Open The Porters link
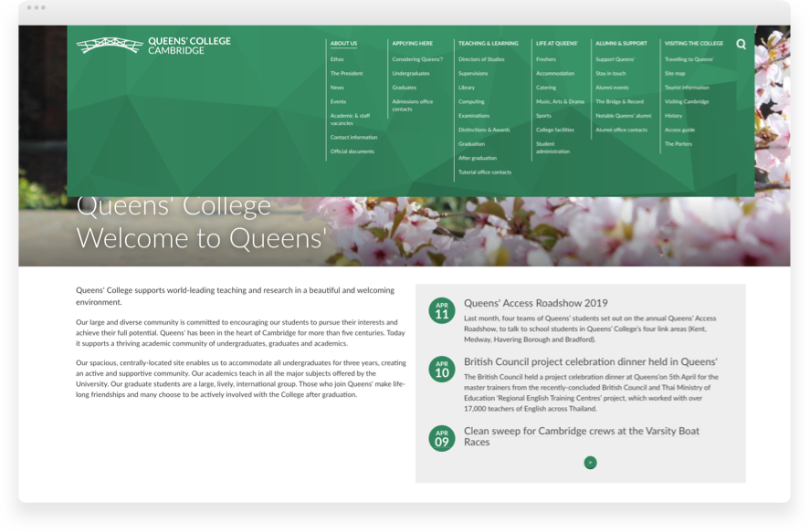Image resolution: width=810 pixels, height=532 pixels. (678, 144)
